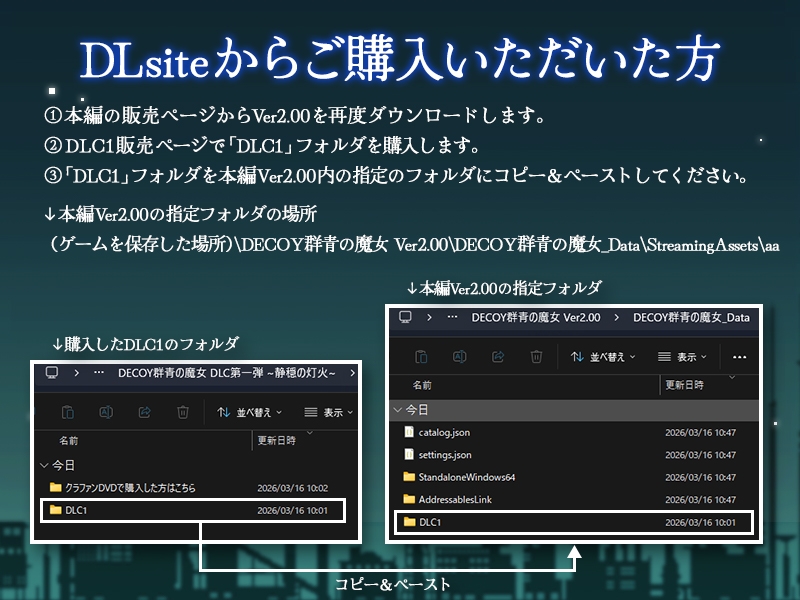Click the paste icon in the right Explorer toolbar
The width and height of the screenshot is (800, 600).
coord(421,356)
